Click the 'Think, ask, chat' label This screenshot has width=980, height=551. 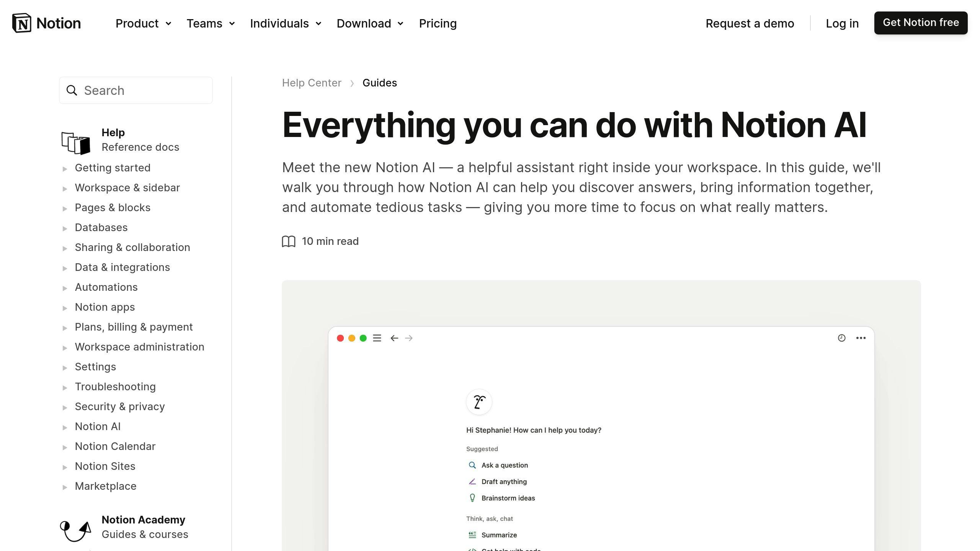click(489, 519)
